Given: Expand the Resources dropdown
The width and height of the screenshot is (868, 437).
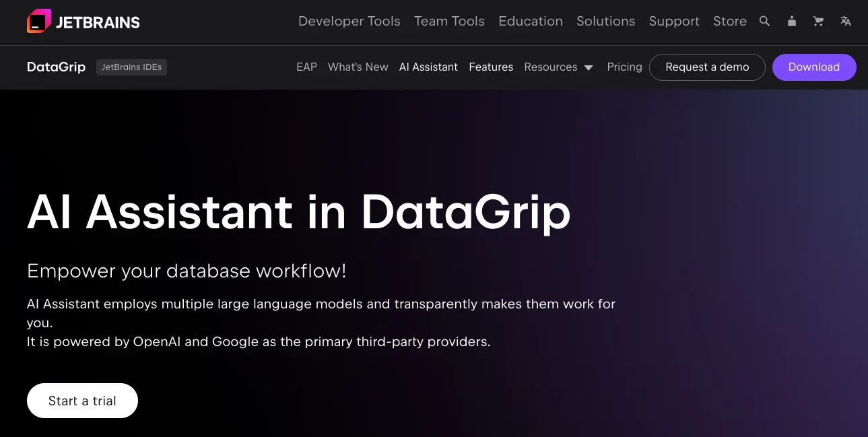Looking at the screenshot, I should pyautogui.click(x=559, y=67).
